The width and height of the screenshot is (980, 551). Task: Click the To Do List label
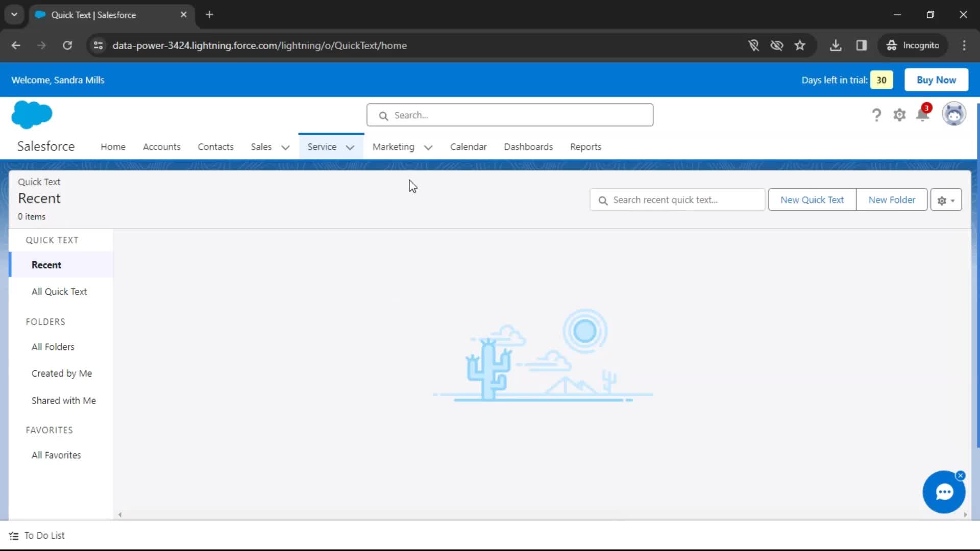pyautogui.click(x=44, y=536)
